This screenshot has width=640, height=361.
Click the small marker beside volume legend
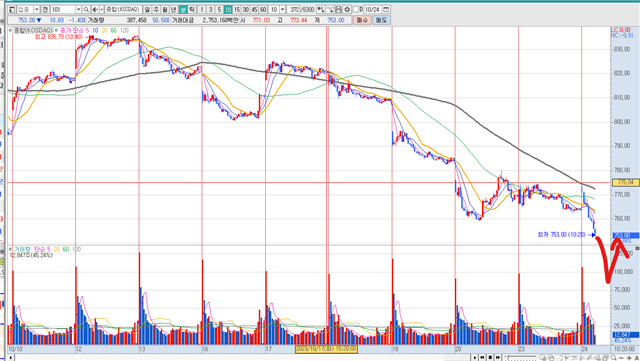pos(10,249)
